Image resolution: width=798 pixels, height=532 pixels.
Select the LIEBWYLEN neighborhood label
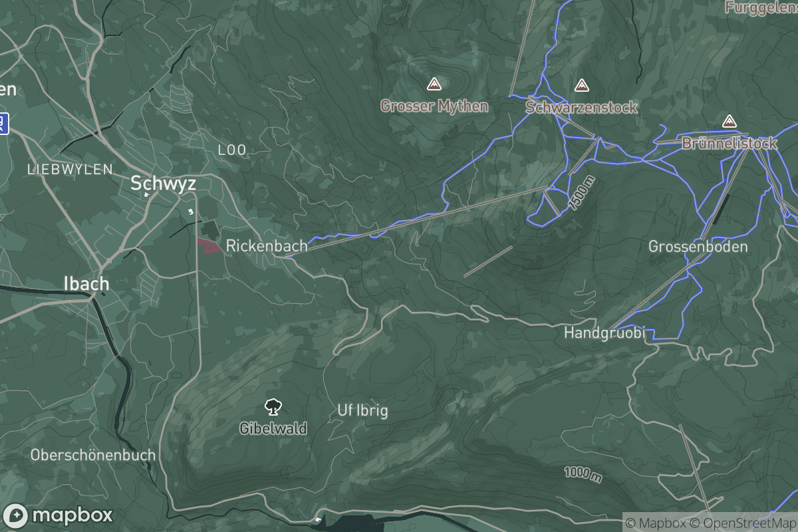[x=70, y=170]
